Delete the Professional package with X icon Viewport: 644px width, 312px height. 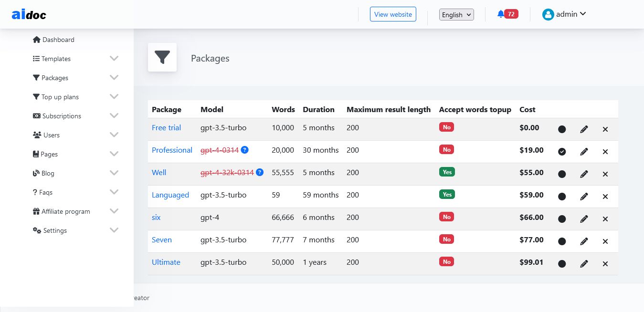click(x=605, y=152)
